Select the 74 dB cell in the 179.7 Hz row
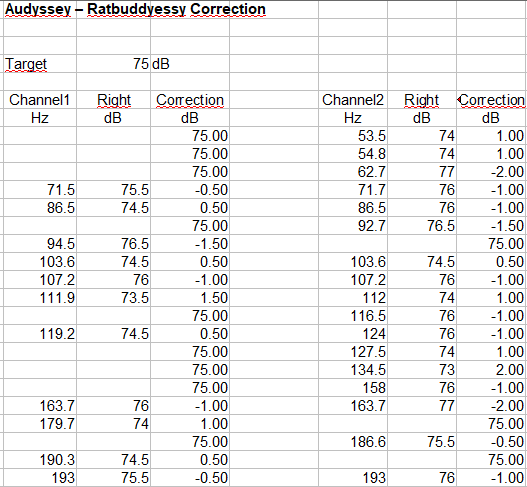 coord(114,424)
